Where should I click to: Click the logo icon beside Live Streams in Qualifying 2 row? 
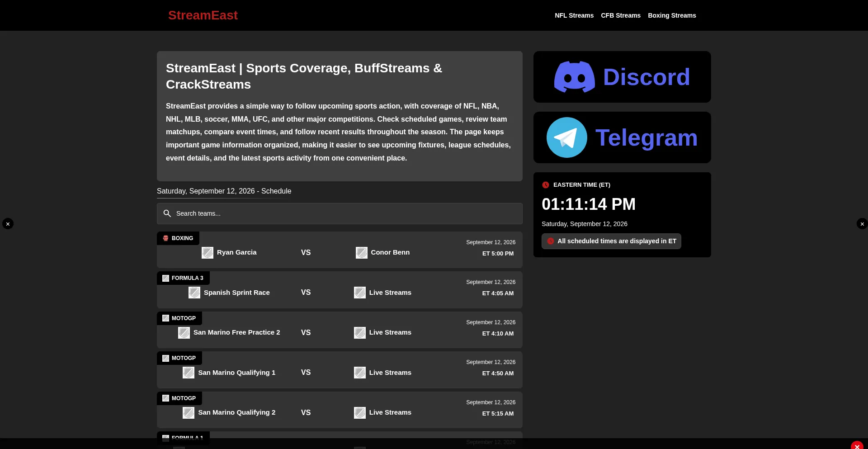tap(360, 413)
